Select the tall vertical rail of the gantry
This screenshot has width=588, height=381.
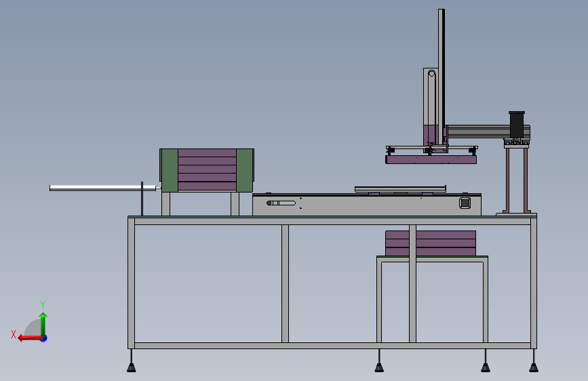(x=442, y=75)
